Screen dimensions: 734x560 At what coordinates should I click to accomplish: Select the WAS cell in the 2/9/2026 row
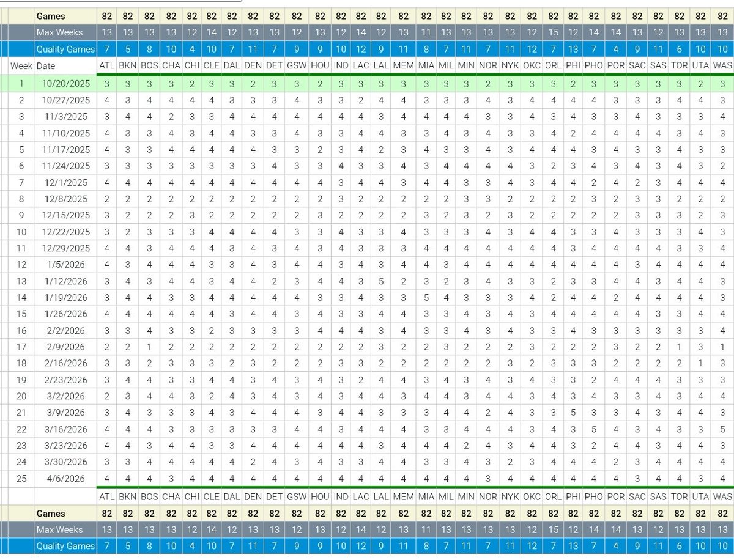(722, 347)
